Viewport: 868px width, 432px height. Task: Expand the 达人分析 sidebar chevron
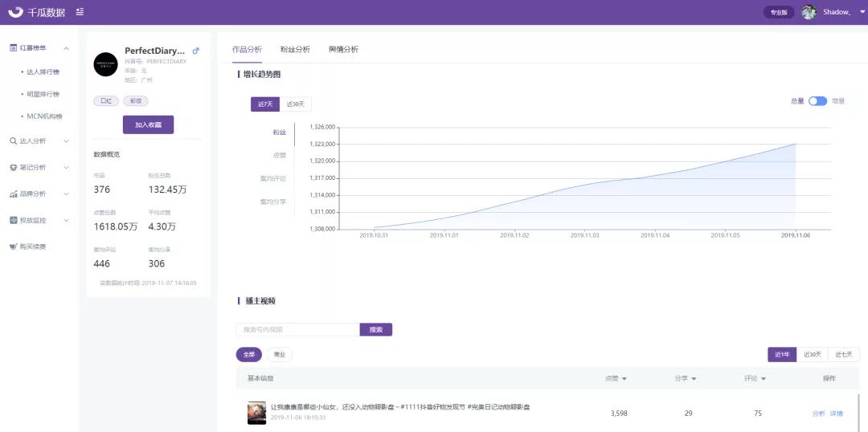(67, 141)
